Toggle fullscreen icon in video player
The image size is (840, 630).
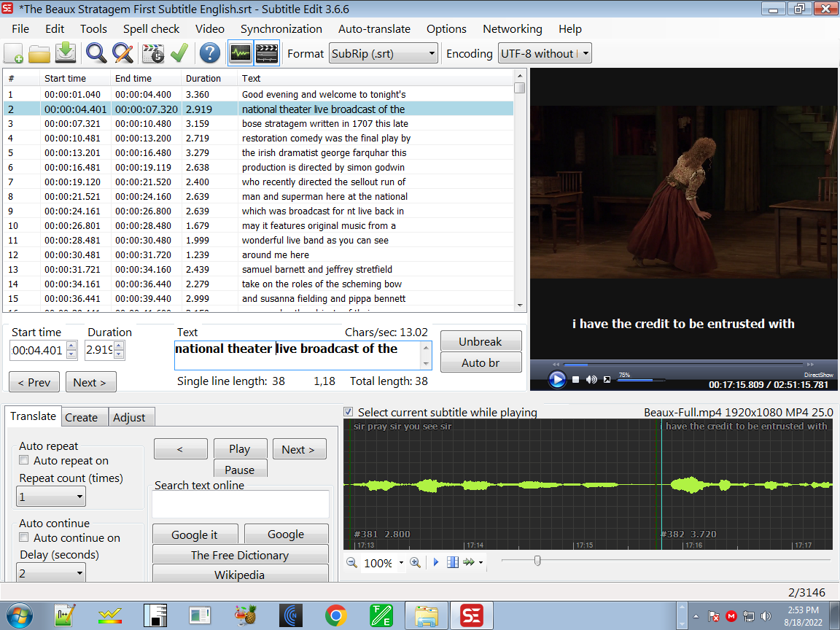click(x=607, y=379)
